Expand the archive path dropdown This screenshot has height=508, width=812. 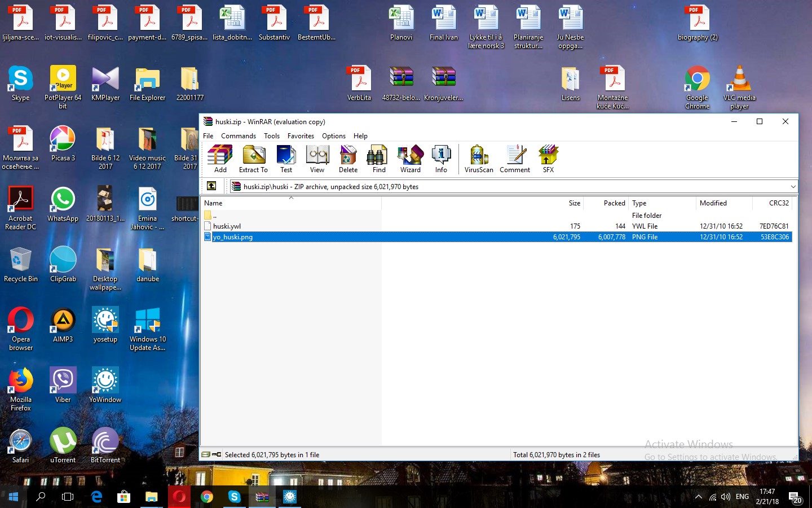pyautogui.click(x=793, y=186)
